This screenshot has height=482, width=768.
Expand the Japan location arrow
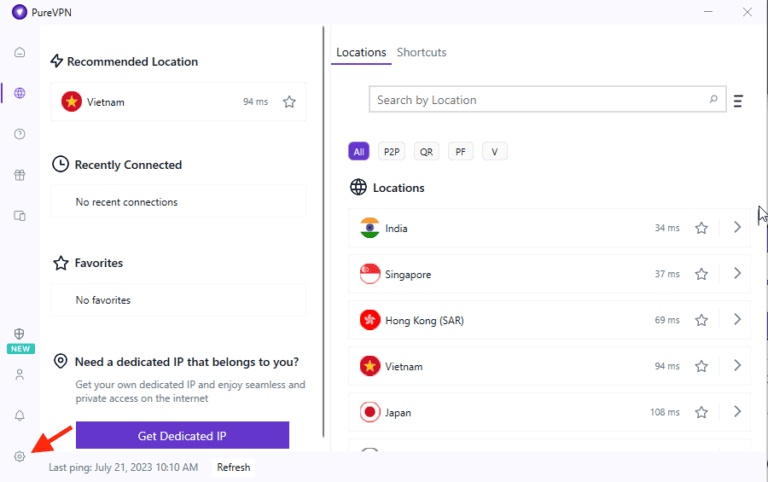pyautogui.click(x=737, y=412)
